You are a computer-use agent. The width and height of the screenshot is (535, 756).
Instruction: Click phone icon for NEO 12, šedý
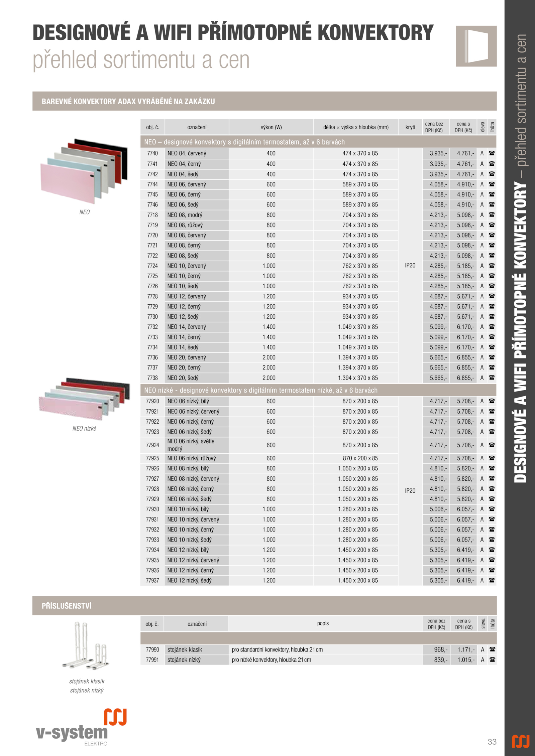tap(492, 316)
